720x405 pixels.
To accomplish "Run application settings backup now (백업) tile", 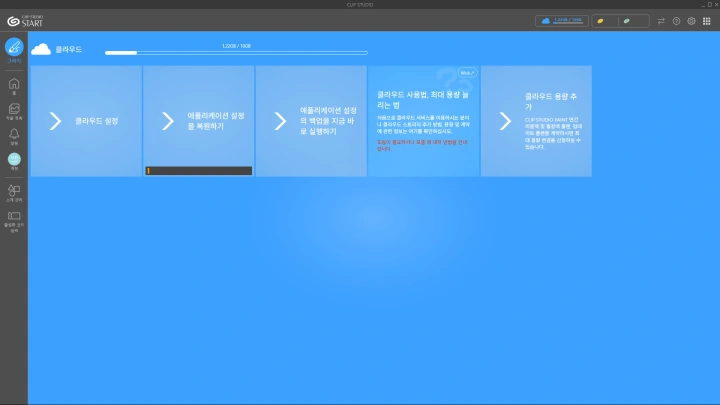I will pyautogui.click(x=311, y=121).
